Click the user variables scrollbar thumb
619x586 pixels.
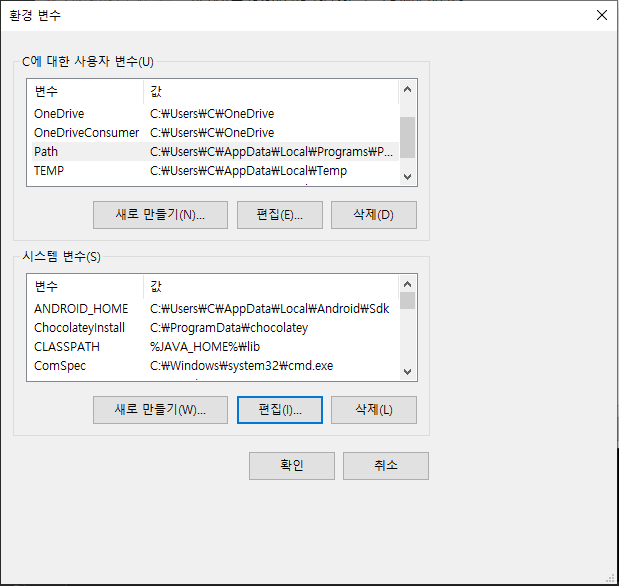click(407, 137)
